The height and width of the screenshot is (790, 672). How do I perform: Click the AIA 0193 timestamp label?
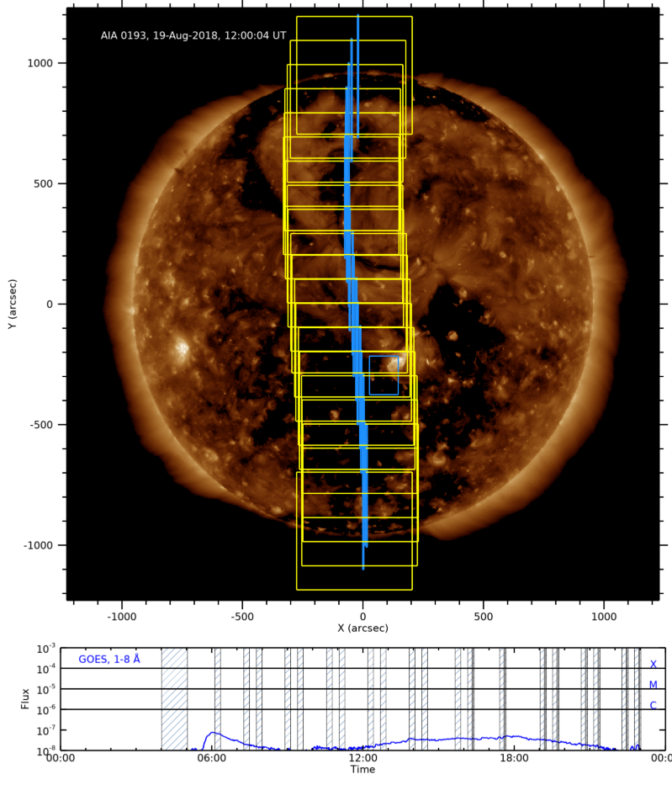pos(193,36)
